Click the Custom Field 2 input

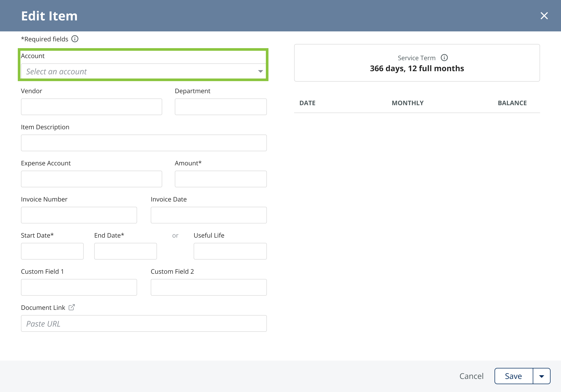coord(209,287)
